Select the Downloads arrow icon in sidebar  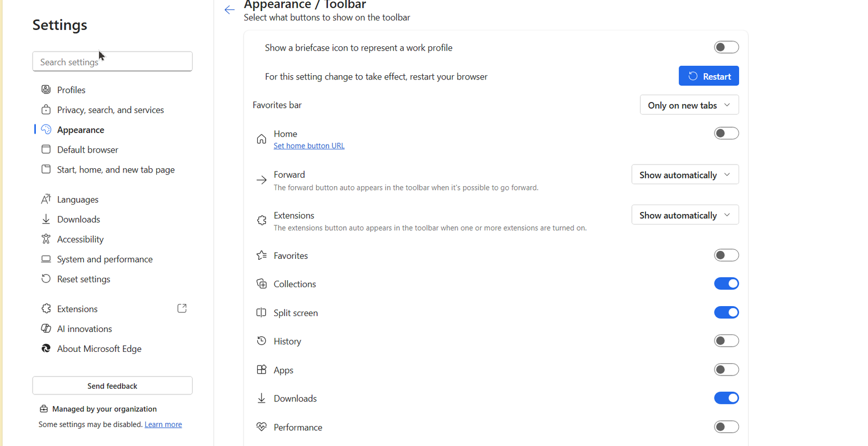click(x=46, y=219)
